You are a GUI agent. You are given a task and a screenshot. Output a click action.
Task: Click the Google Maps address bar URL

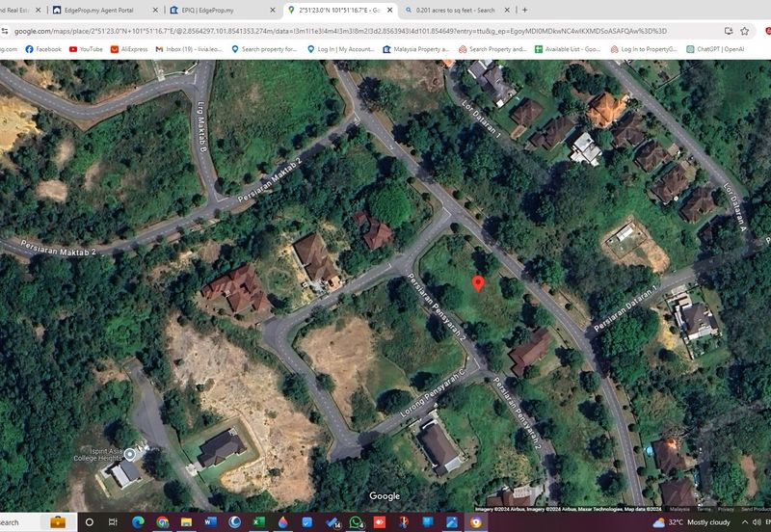point(337,31)
